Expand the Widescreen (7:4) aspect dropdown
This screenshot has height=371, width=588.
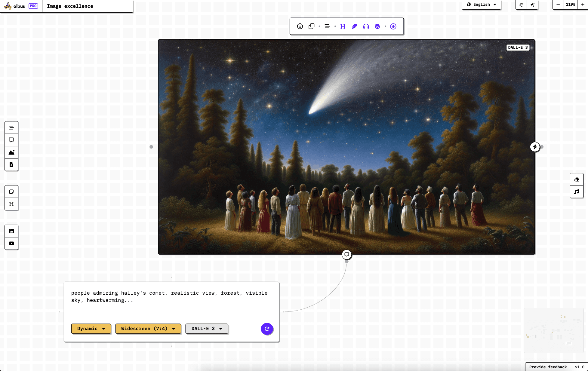[148, 329]
